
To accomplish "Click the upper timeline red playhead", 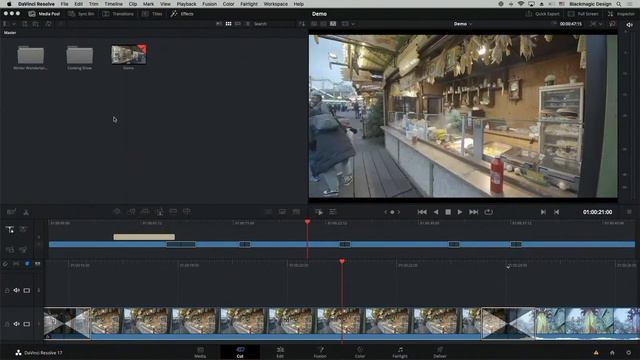I will coord(307,222).
